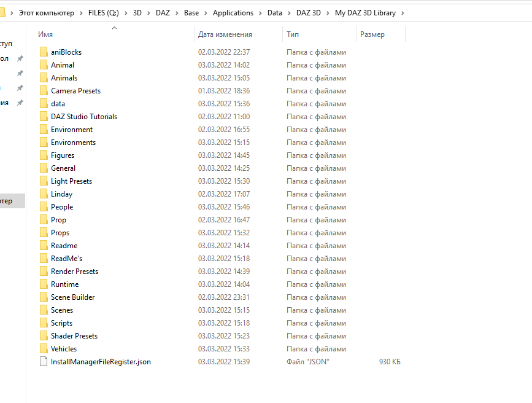Expand the chevron after DAZ breadcrumb

(x=177, y=14)
